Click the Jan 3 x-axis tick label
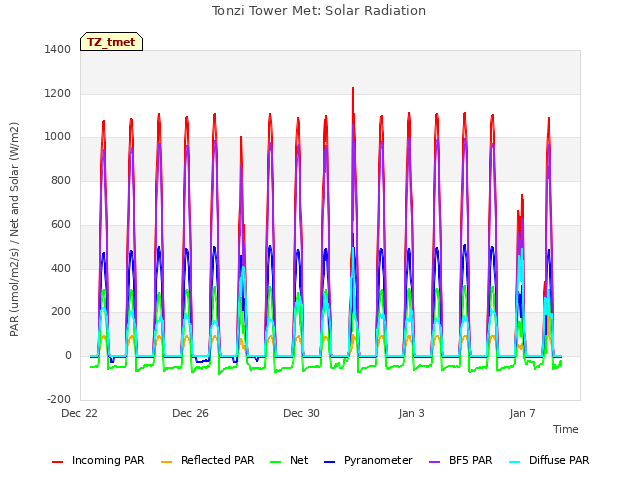 click(x=411, y=413)
